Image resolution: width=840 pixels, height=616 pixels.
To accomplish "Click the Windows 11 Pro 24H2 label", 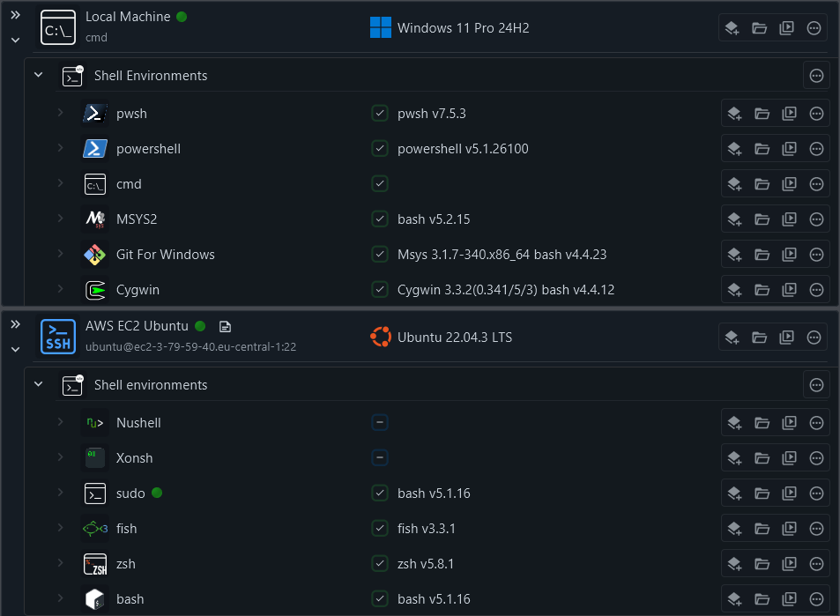I will (463, 28).
